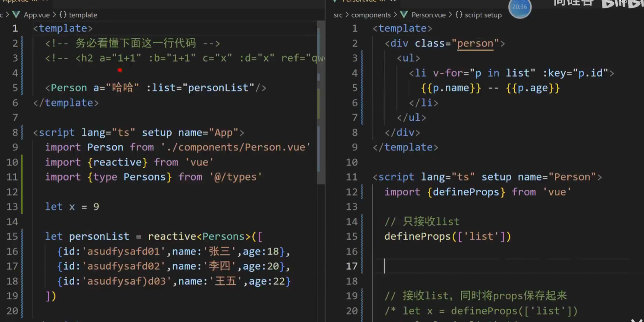This screenshot has height=322, width=644.
Task: Click the './components/Person.vue' import path
Action: [235, 147]
